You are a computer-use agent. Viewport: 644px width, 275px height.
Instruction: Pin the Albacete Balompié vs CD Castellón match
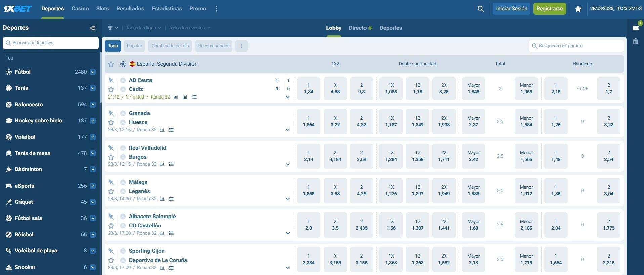pos(111,216)
